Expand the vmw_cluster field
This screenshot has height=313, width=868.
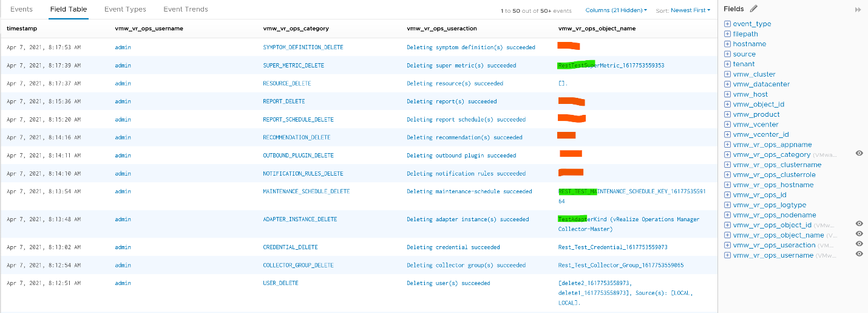tap(727, 74)
